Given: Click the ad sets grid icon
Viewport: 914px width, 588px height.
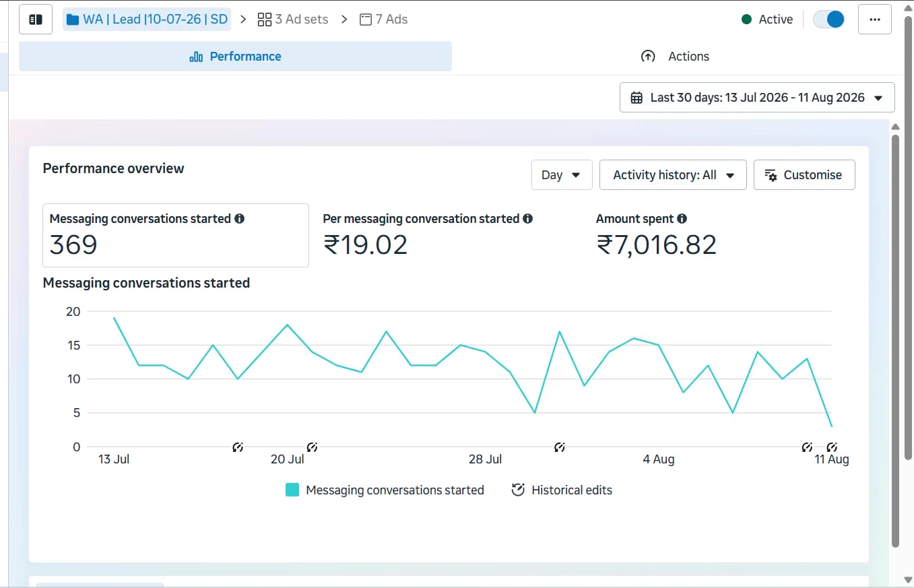Looking at the screenshot, I should [x=265, y=20].
